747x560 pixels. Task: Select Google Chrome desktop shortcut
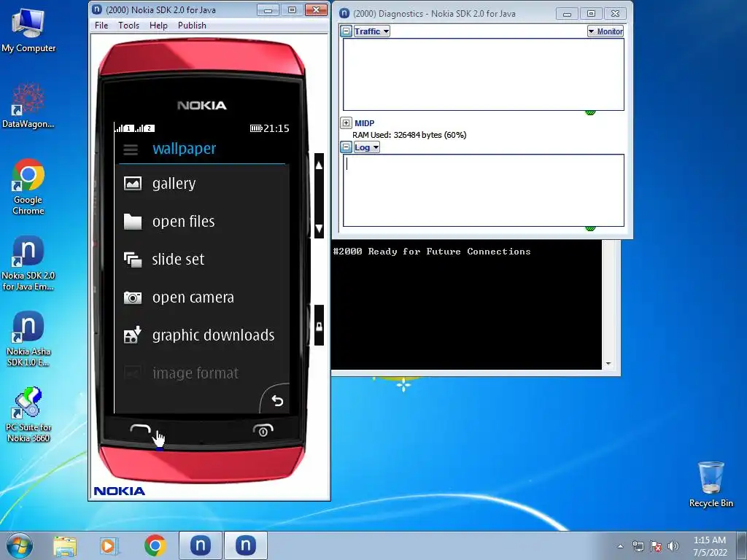[x=28, y=187]
